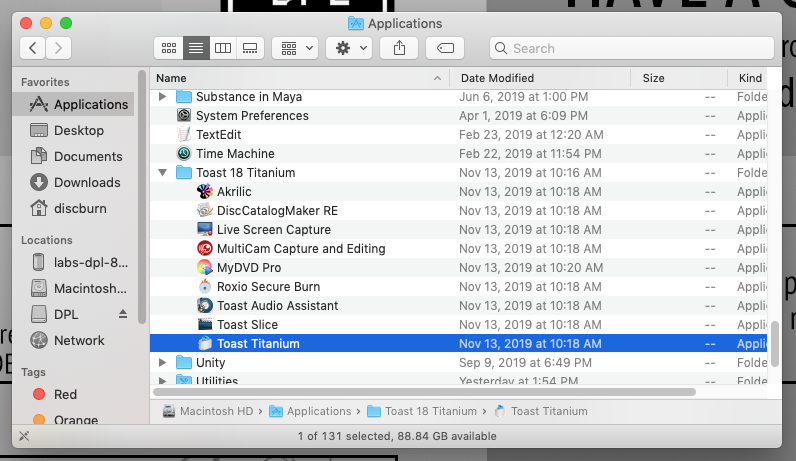
Task: Click the horizontal scrollbar of file list
Action: click(x=424, y=392)
